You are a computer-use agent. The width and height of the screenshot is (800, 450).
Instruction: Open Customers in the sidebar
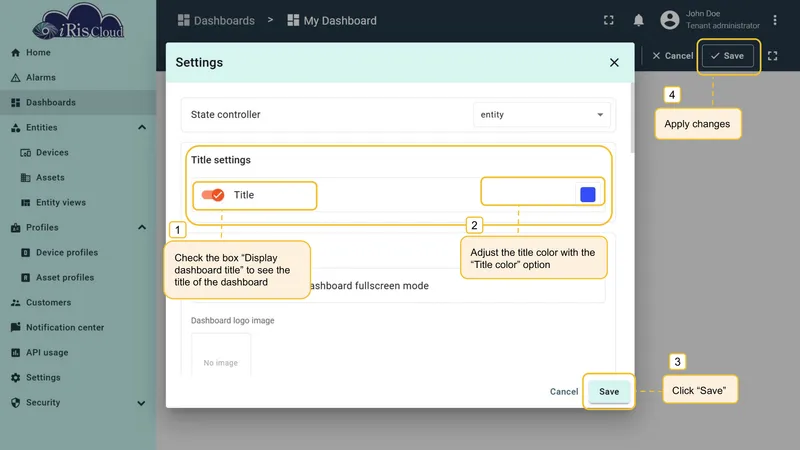78,303
